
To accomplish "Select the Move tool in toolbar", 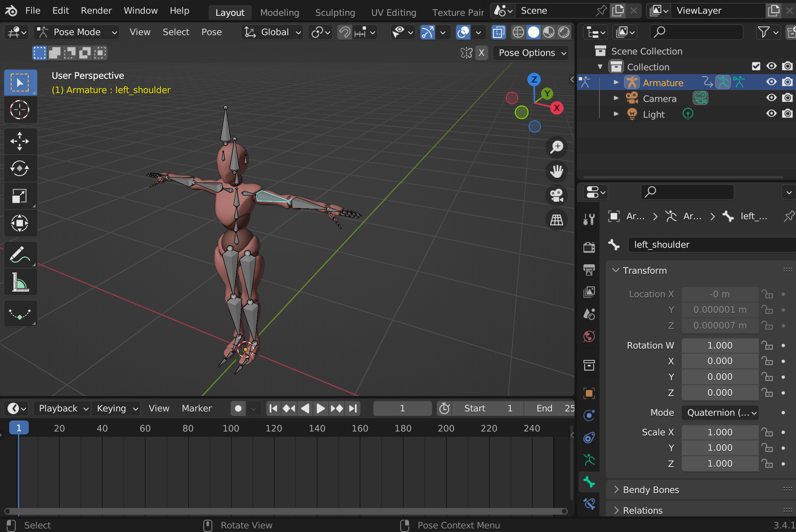I will 20,142.
